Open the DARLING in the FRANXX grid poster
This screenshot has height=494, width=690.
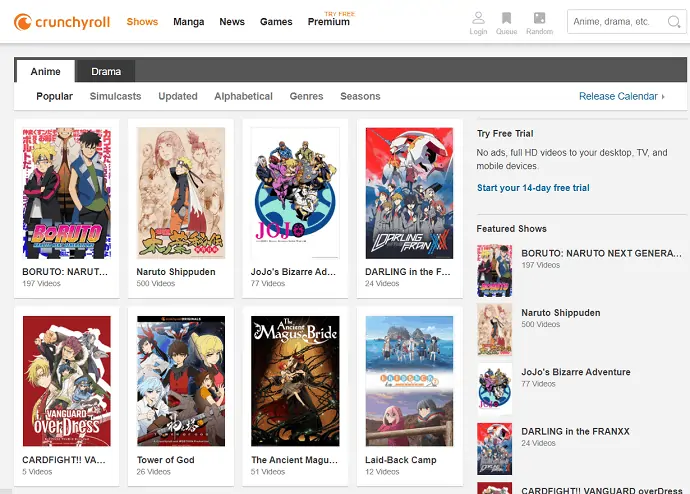(x=409, y=193)
